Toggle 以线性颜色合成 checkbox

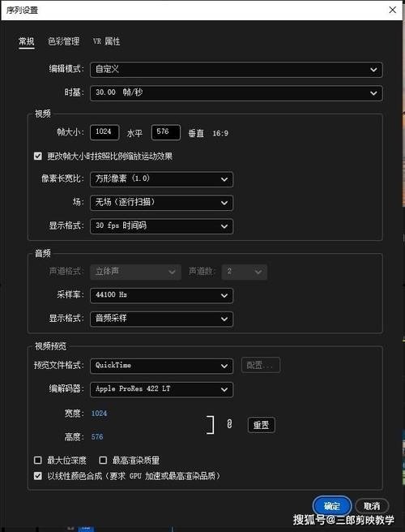38,476
